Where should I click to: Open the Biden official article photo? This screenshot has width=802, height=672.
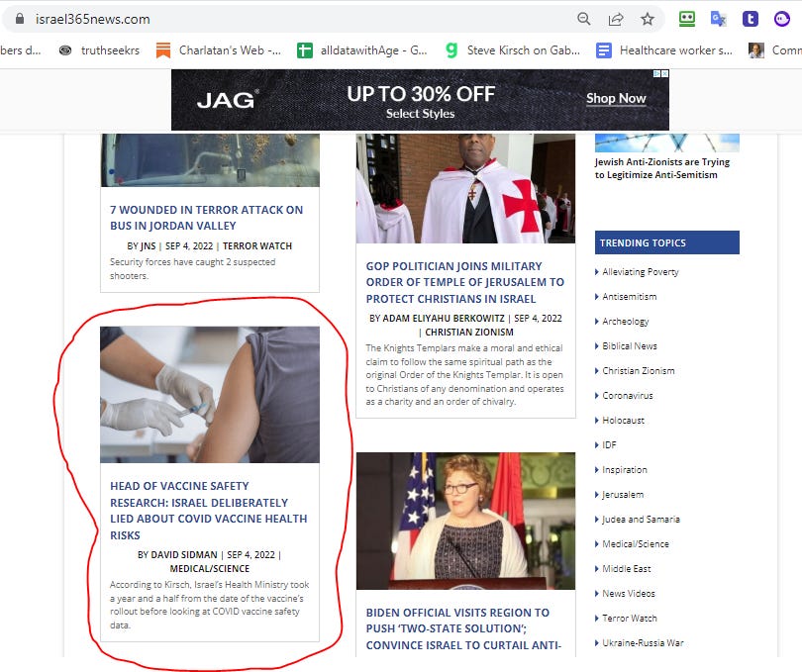tap(465, 521)
